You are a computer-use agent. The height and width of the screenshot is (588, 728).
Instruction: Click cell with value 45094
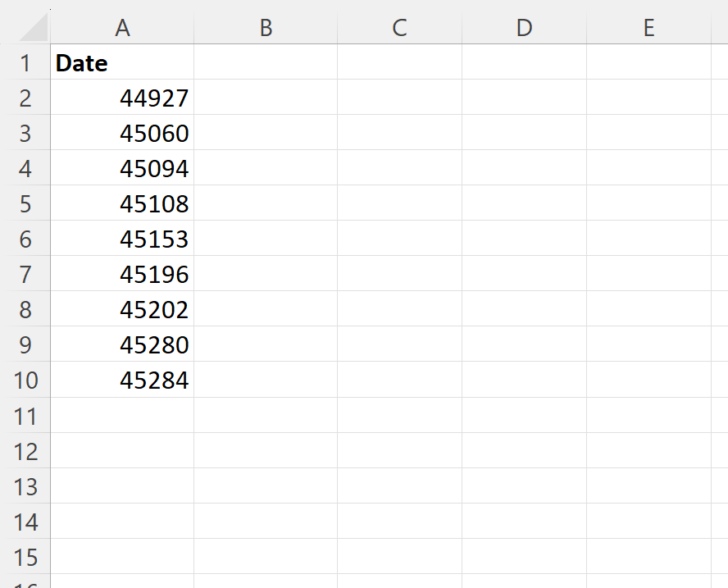(122, 169)
